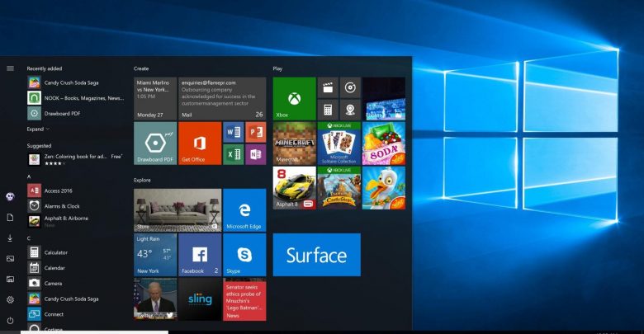Open the small Camera webcam tile
This screenshot has width=644, height=334.
[x=350, y=110]
